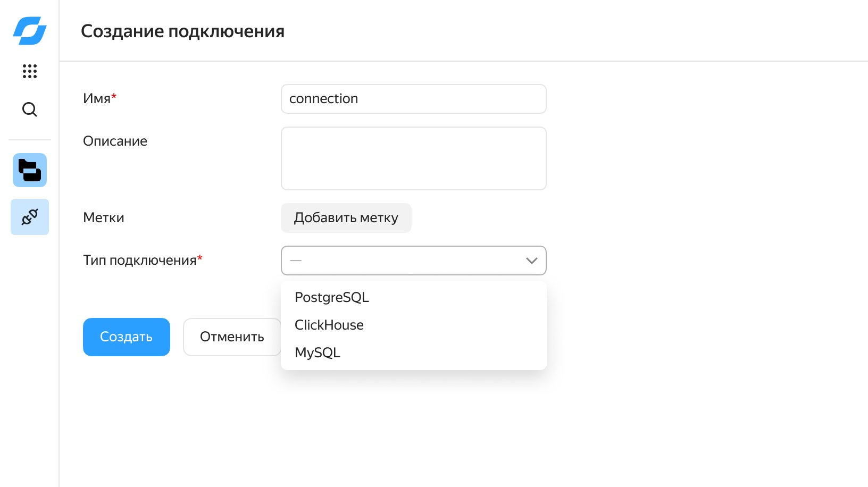Choose MySQL from the connection type list

[318, 352]
